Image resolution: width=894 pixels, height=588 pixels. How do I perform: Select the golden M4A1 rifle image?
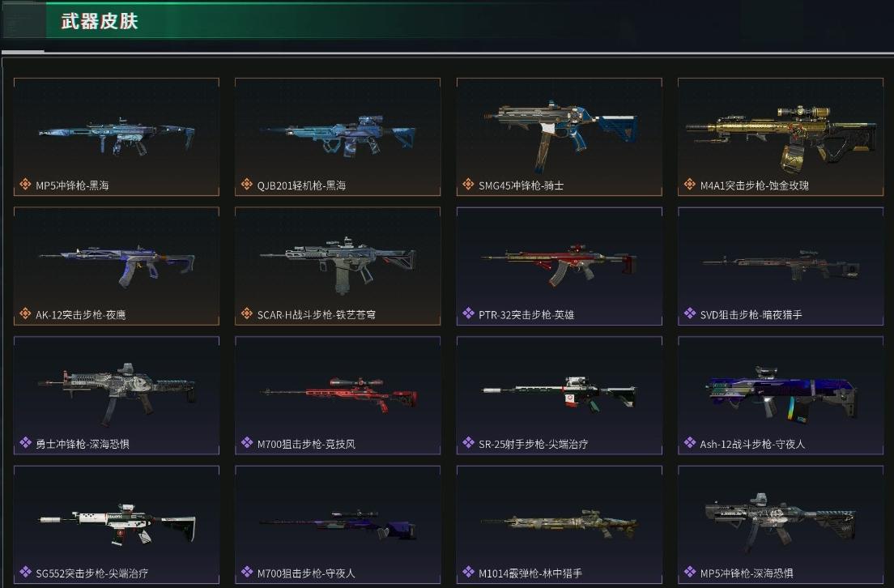pos(781,137)
